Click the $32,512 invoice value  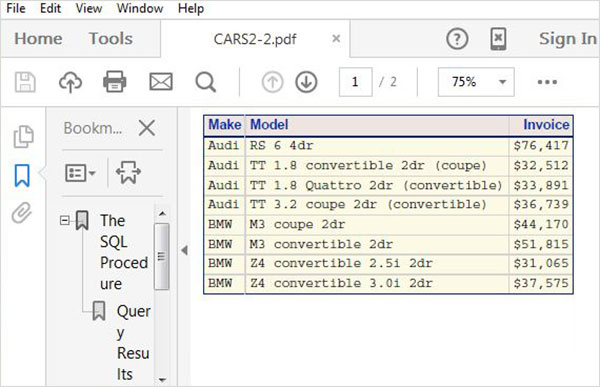(x=541, y=165)
